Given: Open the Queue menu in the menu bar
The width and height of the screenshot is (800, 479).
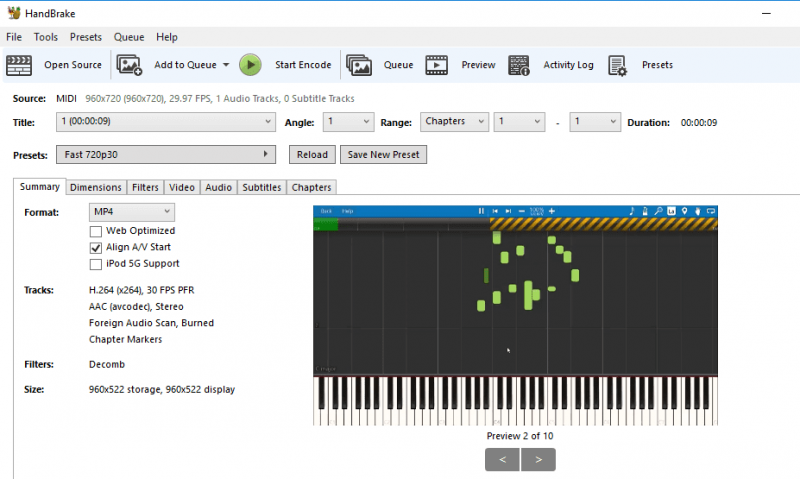Looking at the screenshot, I should click(129, 37).
